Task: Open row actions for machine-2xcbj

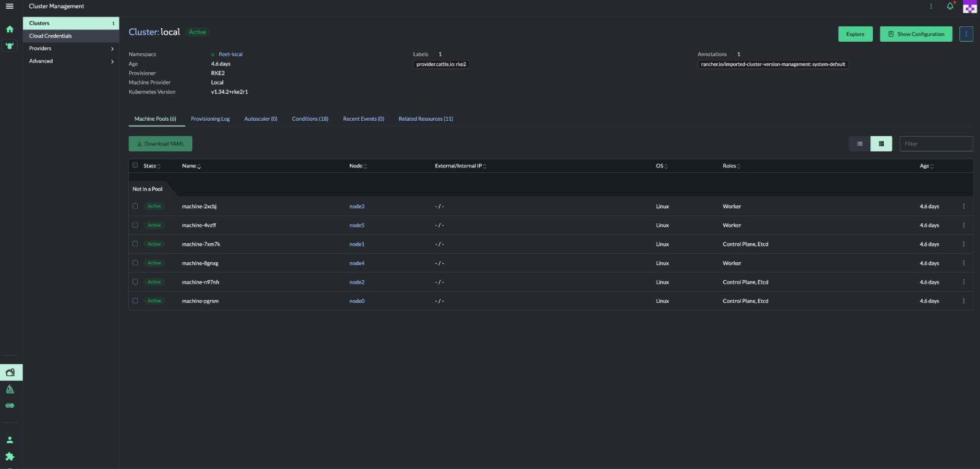Action: pyautogui.click(x=963, y=207)
